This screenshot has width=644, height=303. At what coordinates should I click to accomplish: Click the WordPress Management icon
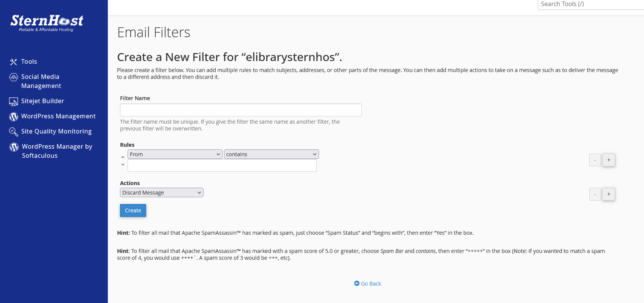(14, 117)
